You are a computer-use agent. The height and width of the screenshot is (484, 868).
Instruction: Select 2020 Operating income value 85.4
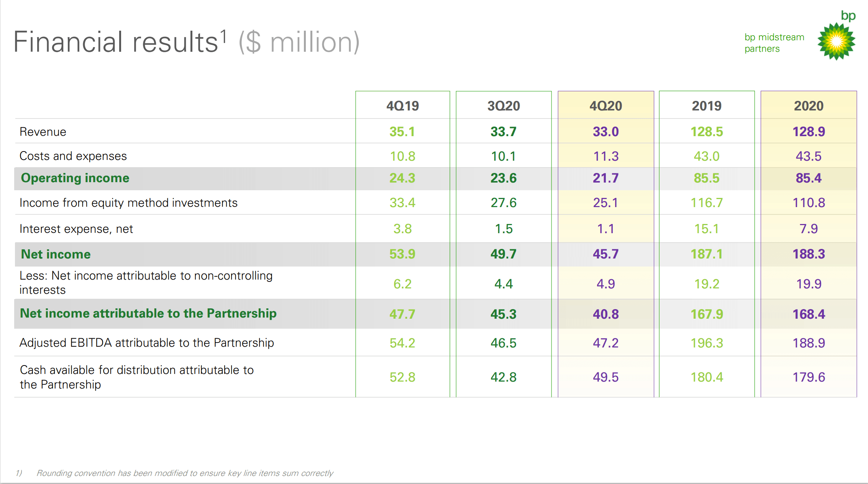tap(809, 178)
